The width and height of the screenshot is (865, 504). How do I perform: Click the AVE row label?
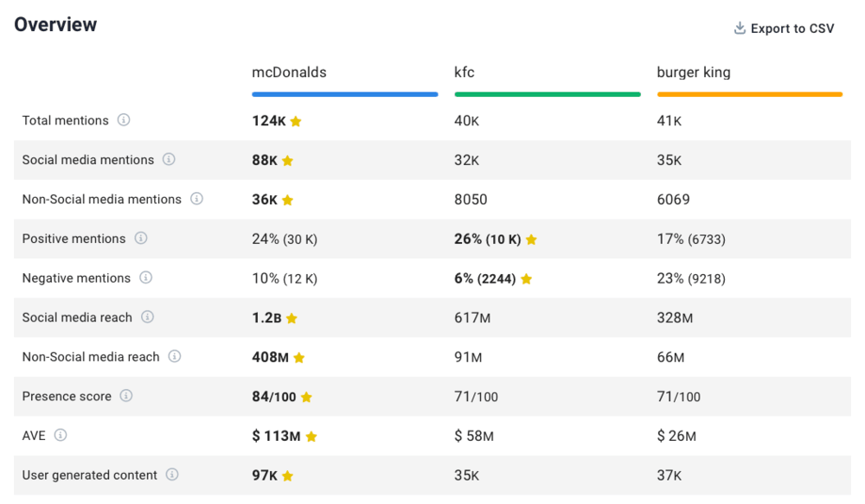[34, 436]
